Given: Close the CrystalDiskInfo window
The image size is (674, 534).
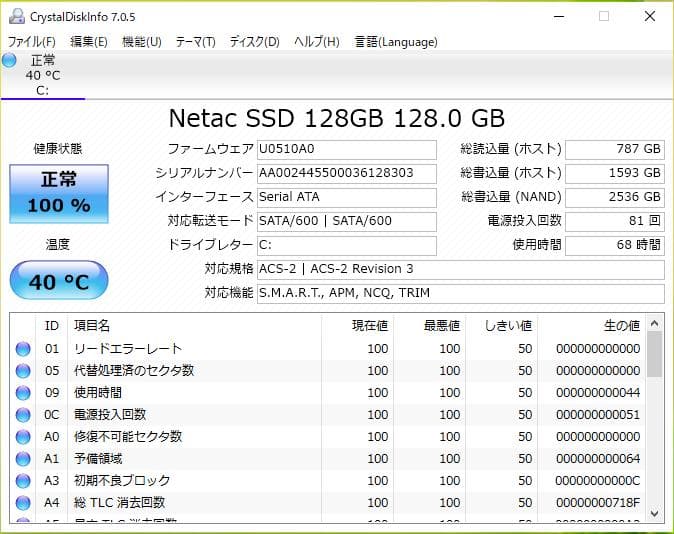Looking at the screenshot, I should 650,17.
